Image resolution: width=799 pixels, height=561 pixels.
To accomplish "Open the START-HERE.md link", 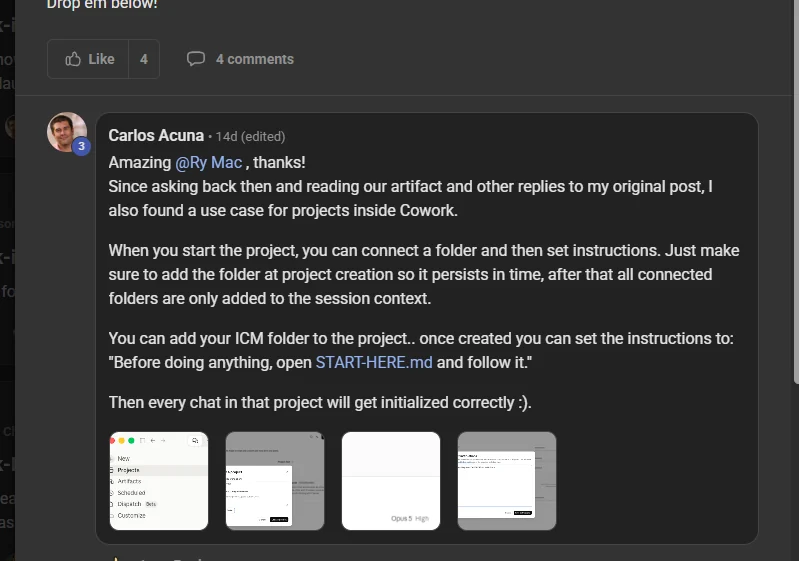I will coord(374,362).
